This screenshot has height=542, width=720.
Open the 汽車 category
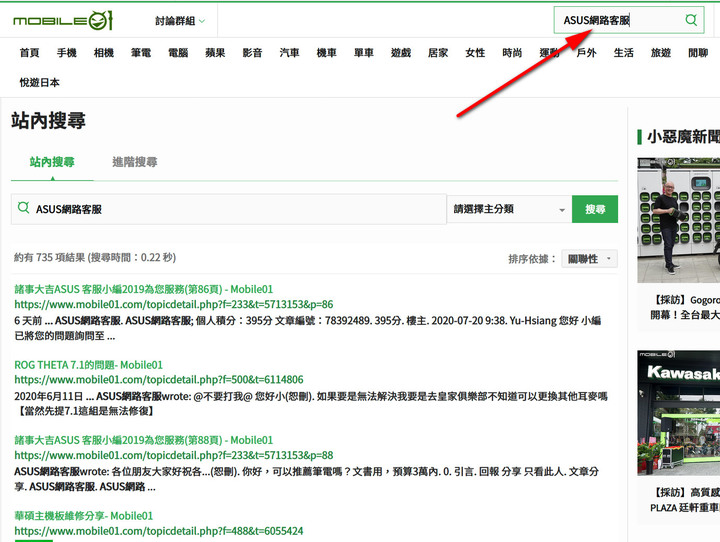tap(290, 53)
